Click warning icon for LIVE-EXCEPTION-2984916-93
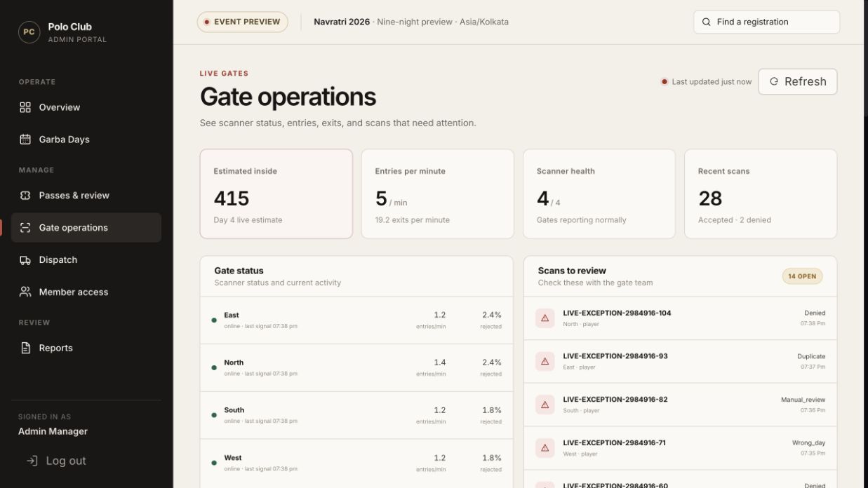This screenshot has height=488, width=868. click(x=545, y=362)
